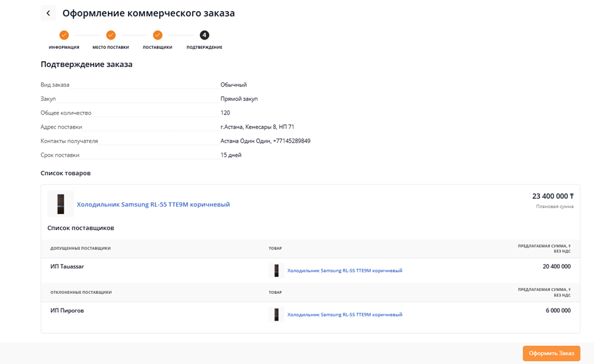Select the Место поставки step label
This screenshot has height=364, width=594.
click(x=110, y=48)
